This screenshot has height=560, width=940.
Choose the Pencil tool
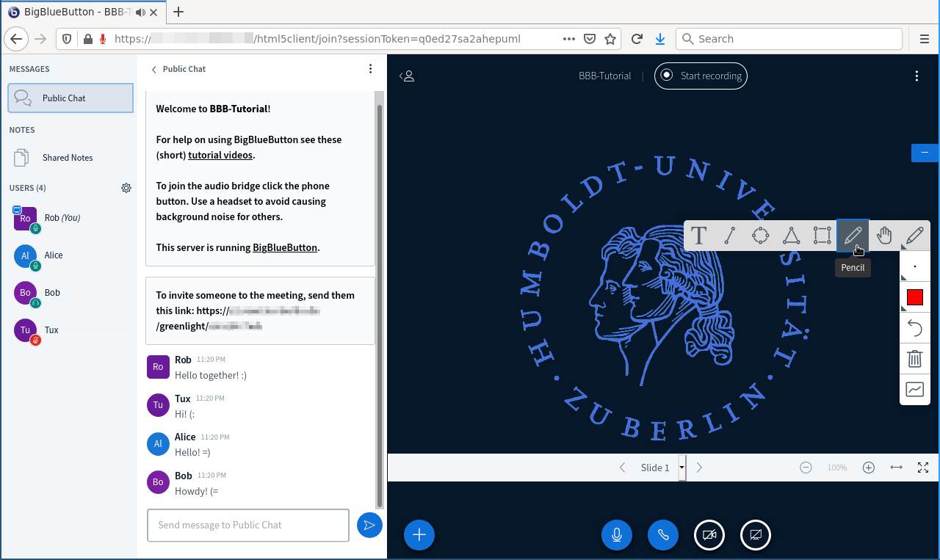pyautogui.click(x=853, y=236)
